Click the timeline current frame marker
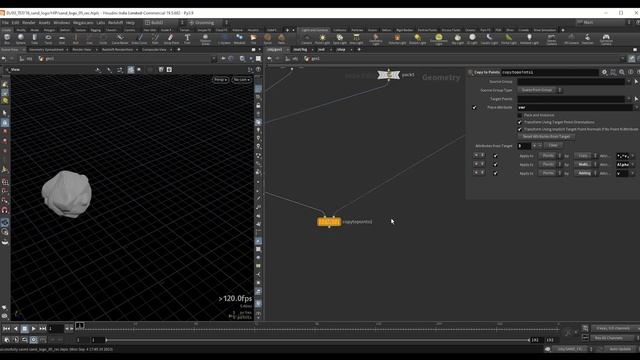Image resolution: width=640 pixels, height=360 pixels. (80, 326)
